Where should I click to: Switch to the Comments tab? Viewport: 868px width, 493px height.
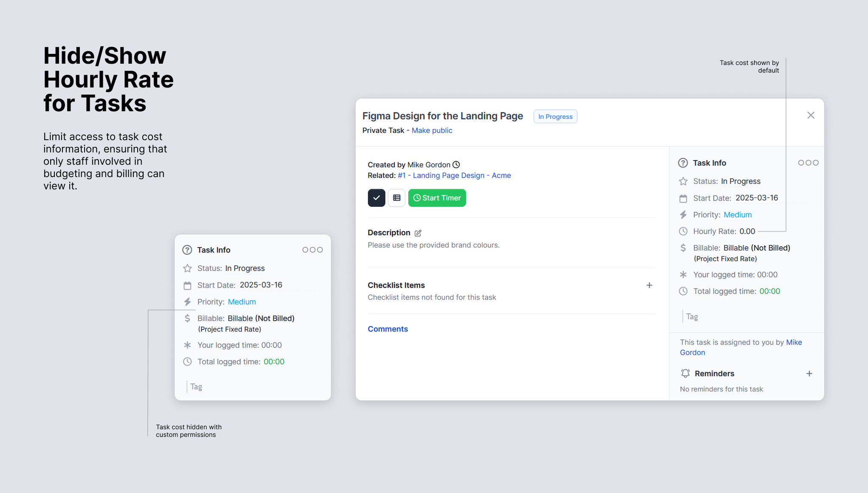[x=387, y=329]
